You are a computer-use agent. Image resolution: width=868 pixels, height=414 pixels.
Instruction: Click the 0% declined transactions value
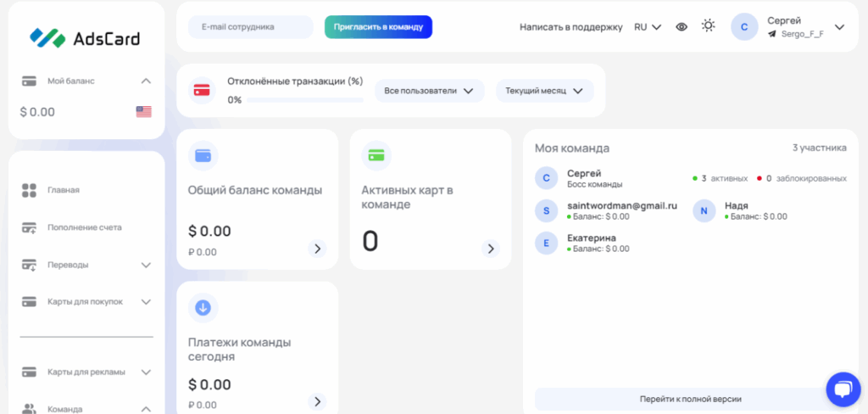(235, 100)
